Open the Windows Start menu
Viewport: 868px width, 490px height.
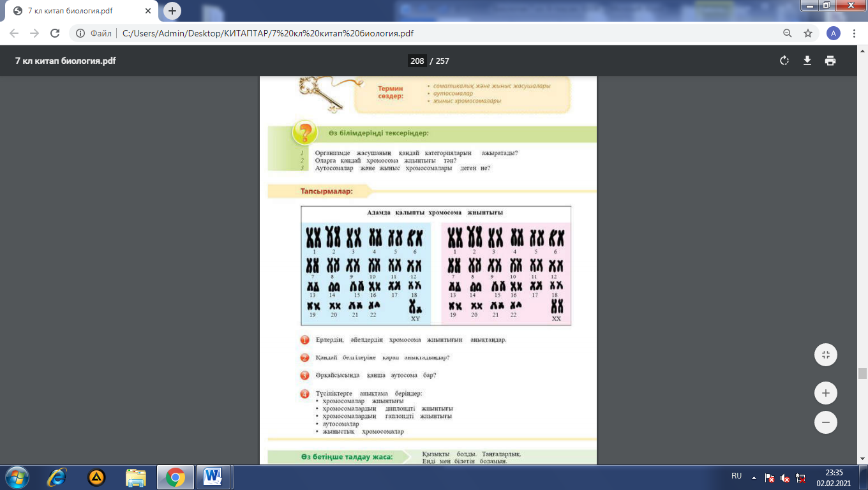pyautogui.click(x=17, y=477)
